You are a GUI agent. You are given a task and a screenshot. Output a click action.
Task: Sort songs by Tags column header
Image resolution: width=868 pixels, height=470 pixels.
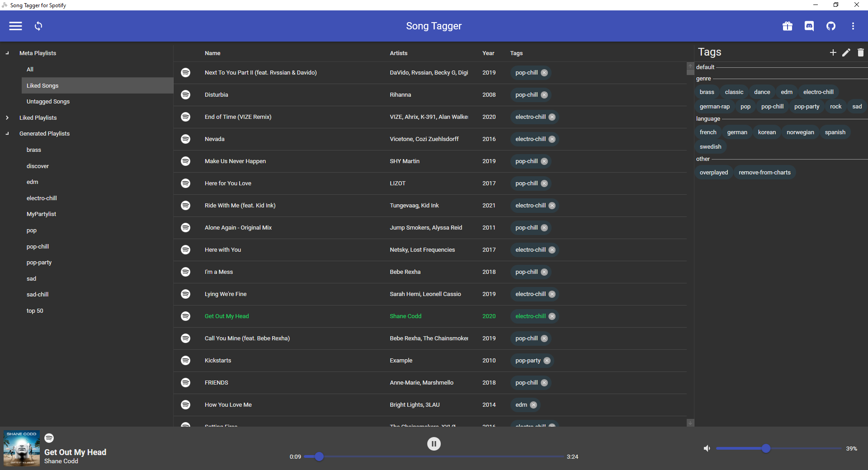tap(516, 53)
